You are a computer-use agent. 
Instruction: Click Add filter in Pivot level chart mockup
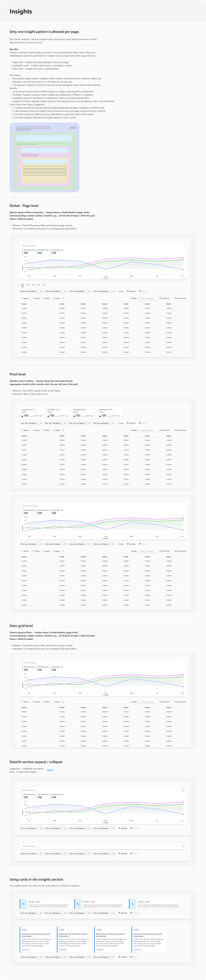[131, 544]
